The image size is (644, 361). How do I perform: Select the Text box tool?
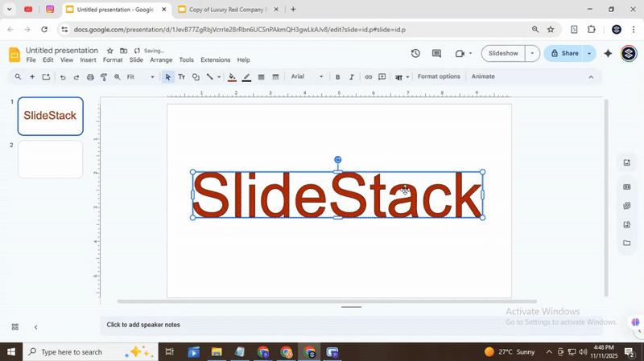click(181, 77)
